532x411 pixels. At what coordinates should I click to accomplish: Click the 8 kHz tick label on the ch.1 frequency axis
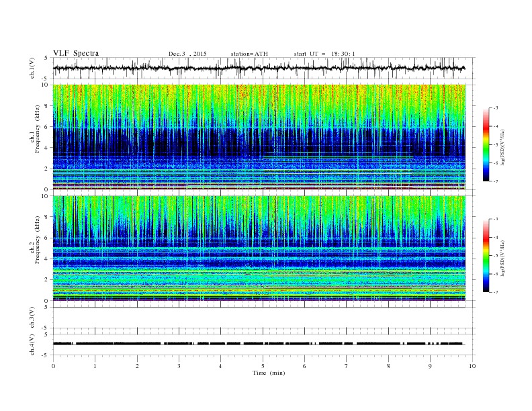(x=47, y=106)
